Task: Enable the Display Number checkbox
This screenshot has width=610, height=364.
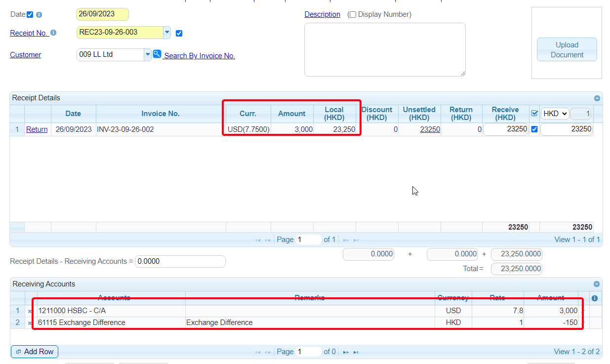Action: (x=352, y=15)
